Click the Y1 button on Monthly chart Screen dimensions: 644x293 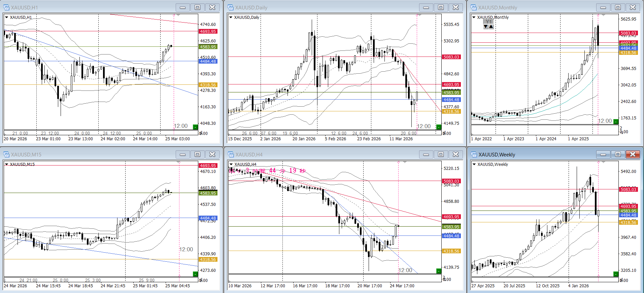488,22
